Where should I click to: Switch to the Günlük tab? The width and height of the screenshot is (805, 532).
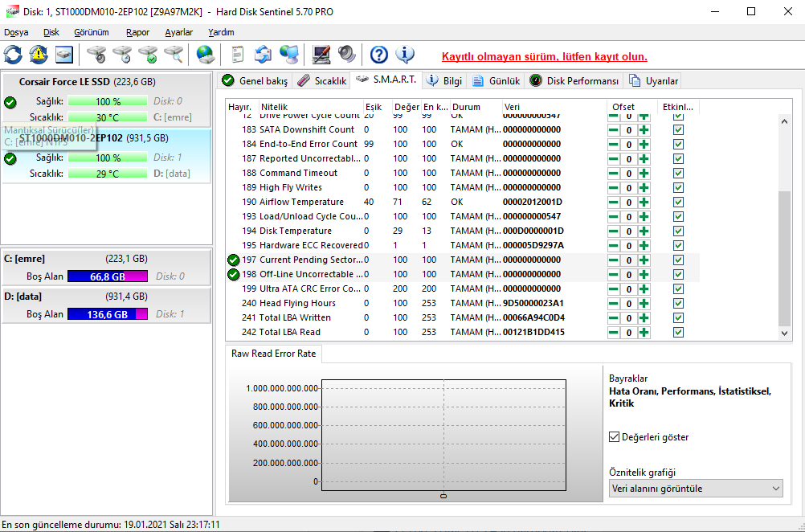(x=496, y=81)
